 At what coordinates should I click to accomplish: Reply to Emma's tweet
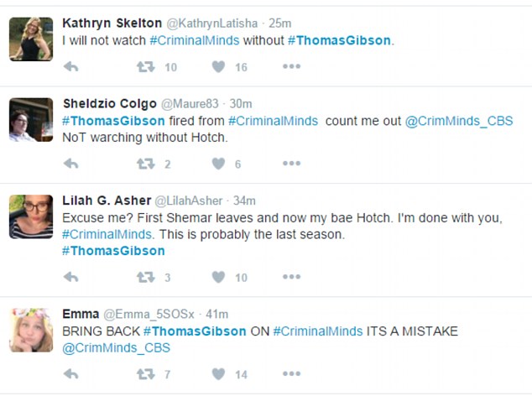tap(71, 374)
